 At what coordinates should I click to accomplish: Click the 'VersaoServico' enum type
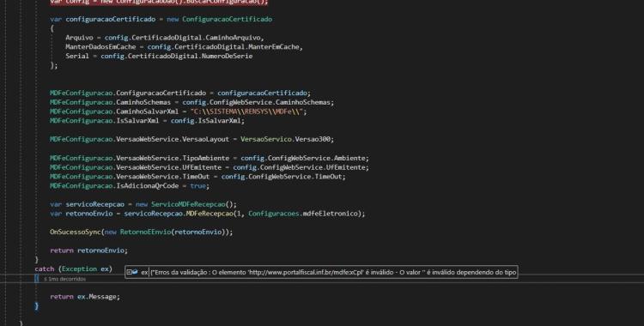coord(266,139)
